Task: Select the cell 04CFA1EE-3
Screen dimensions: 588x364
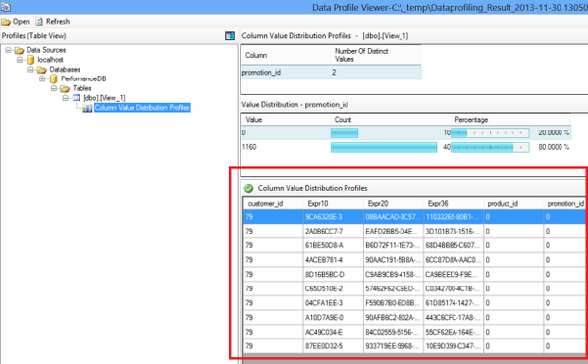Action: [x=333, y=303]
